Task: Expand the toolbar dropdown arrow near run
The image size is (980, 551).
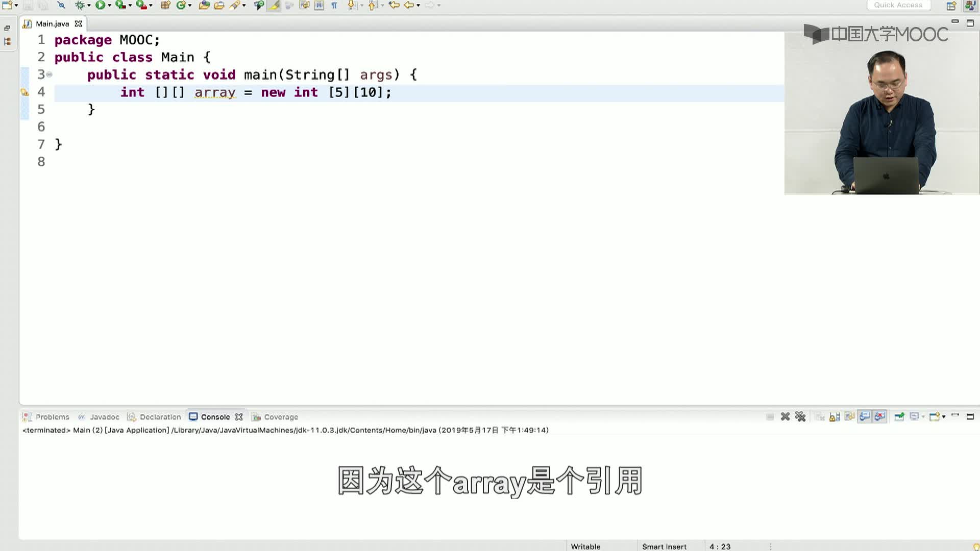Action: (108, 6)
